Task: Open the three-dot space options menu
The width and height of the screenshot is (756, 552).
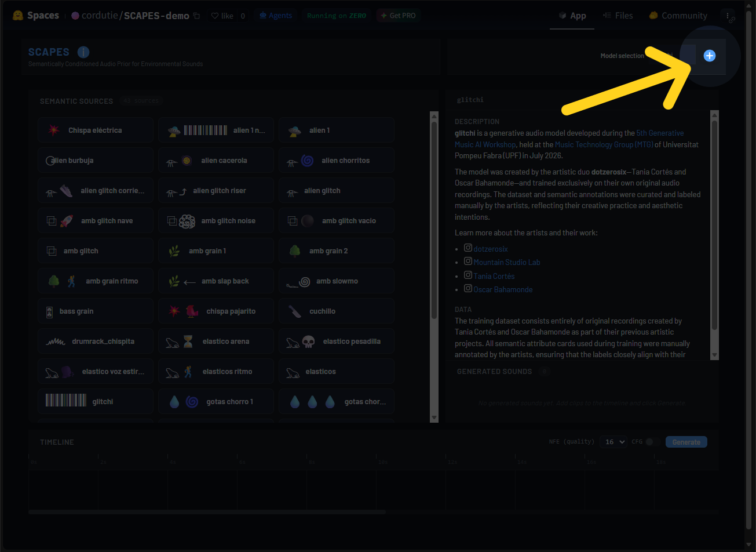Action: point(728,16)
